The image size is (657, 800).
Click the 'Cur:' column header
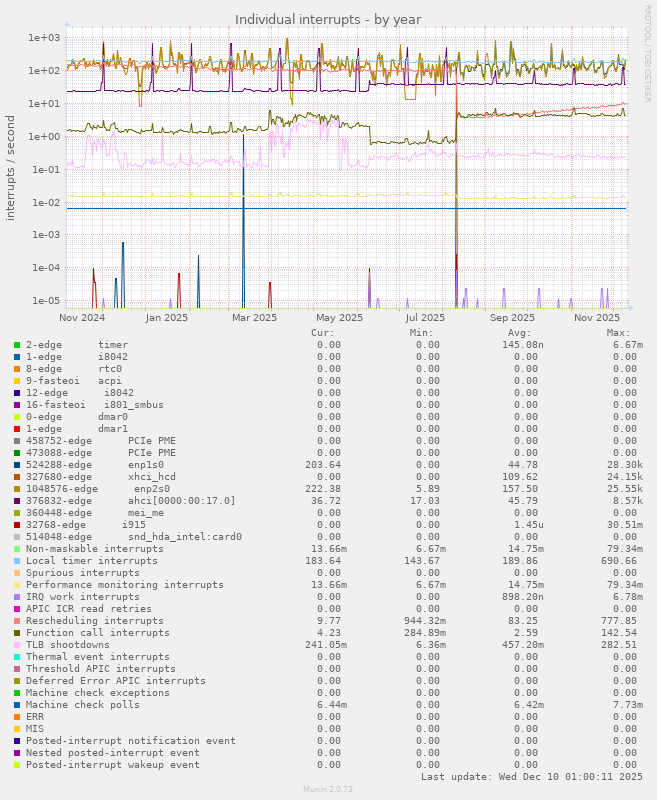click(x=322, y=332)
